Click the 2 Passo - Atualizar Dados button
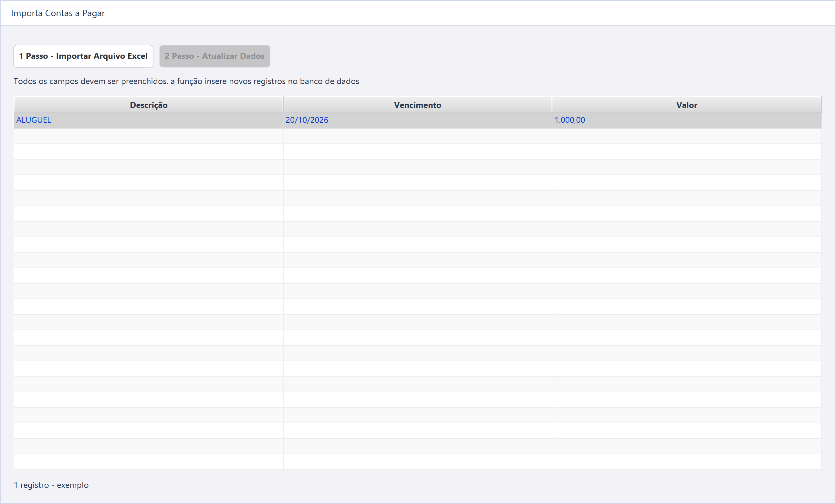836x504 pixels. [215, 56]
